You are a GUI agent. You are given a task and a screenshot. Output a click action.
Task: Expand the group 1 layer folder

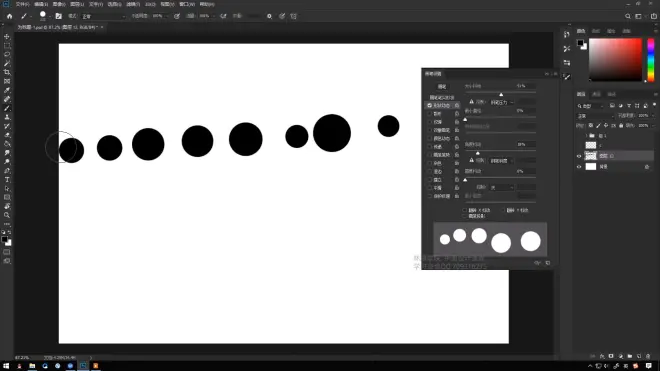pos(586,136)
